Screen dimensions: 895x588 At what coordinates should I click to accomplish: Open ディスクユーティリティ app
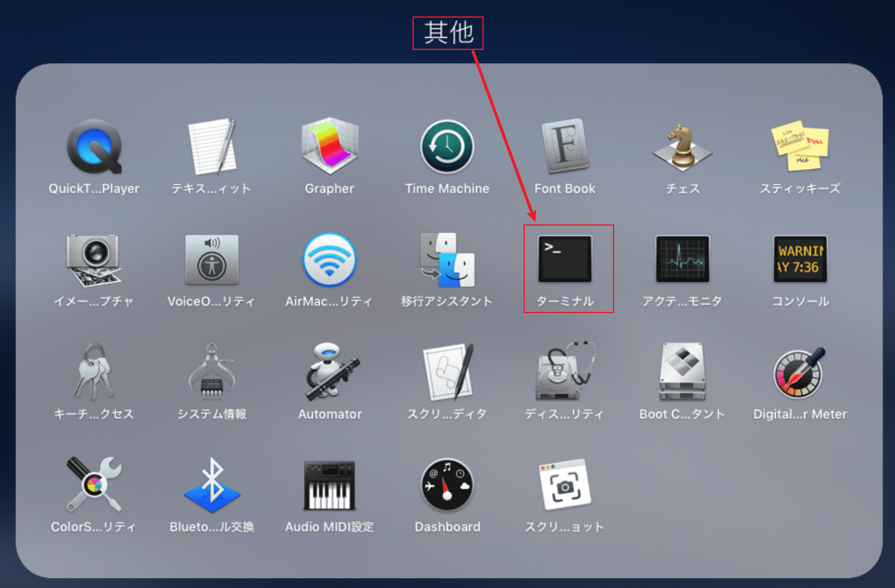click(565, 371)
